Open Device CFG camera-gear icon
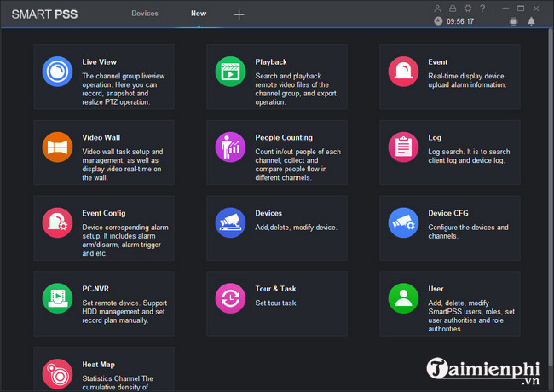 pos(403,222)
